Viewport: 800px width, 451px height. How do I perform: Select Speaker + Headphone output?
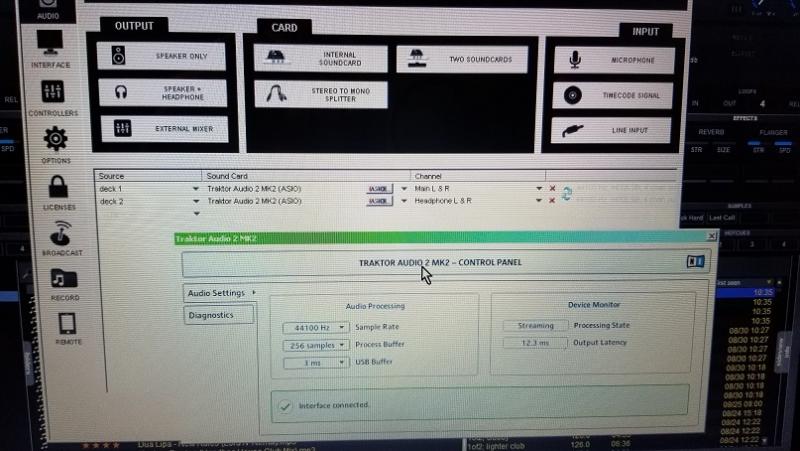[163, 93]
